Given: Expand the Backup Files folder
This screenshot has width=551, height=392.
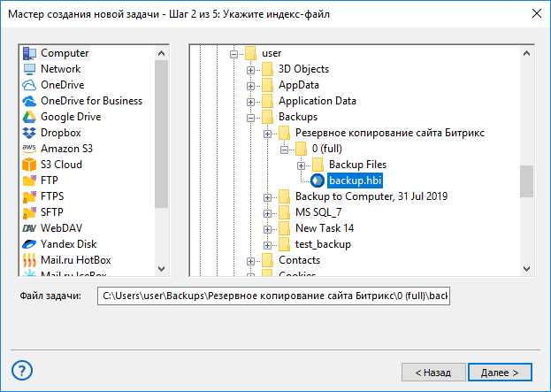Looking at the screenshot, I should pyautogui.click(x=302, y=166).
